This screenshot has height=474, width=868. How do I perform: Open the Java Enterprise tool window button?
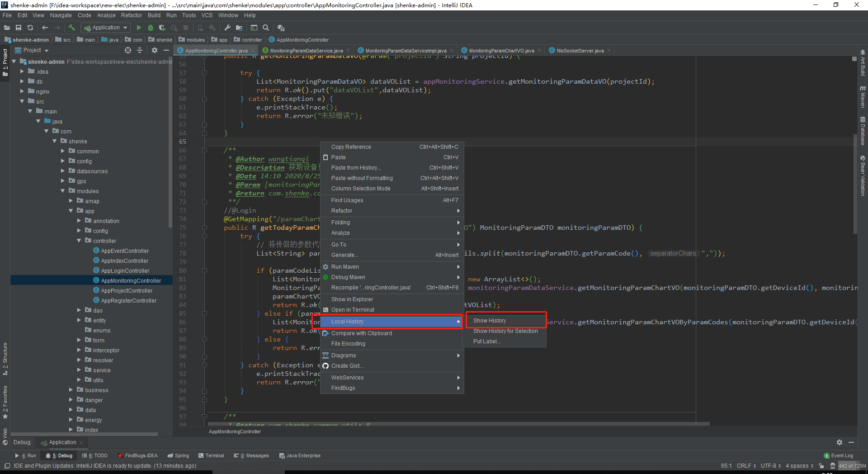300,455
